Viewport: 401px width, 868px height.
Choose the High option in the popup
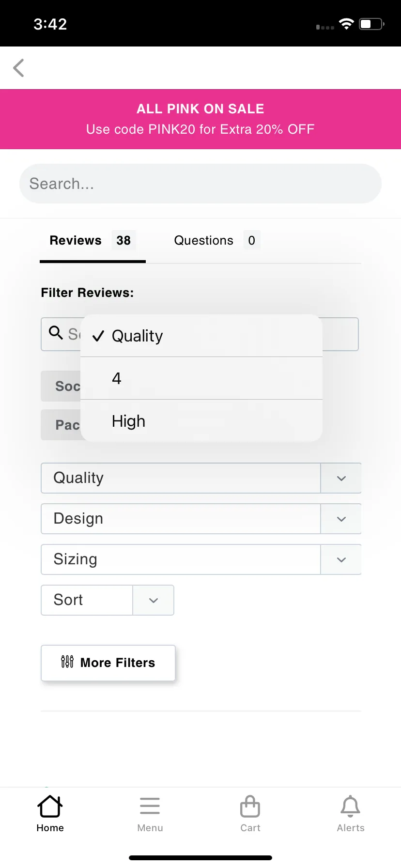(201, 421)
